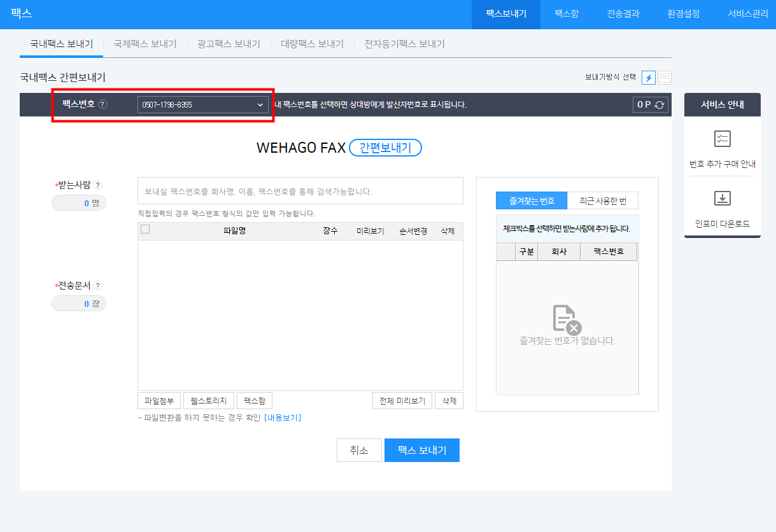Open the 대량팩스 보내기 tab
This screenshot has height=532, width=776.
(x=312, y=44)
